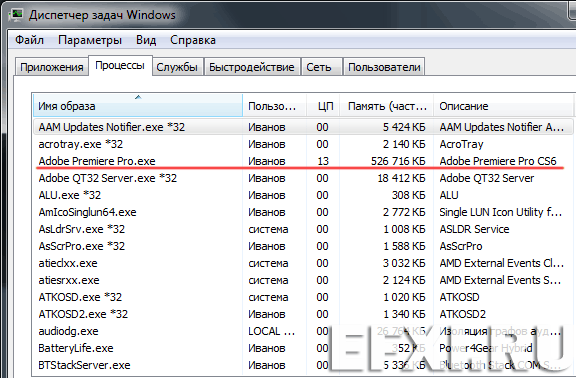
Task: Click the AMD External Events Cl... description
Action: coord(501,263)
